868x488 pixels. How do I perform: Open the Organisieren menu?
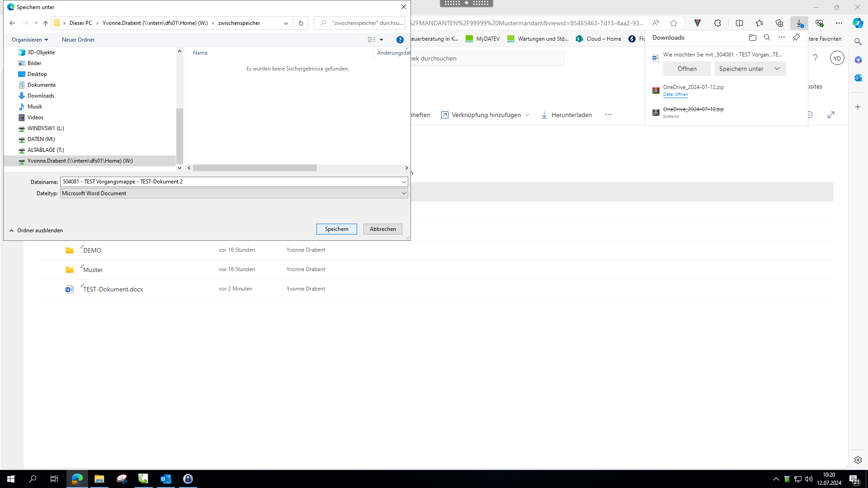(30, 40)
